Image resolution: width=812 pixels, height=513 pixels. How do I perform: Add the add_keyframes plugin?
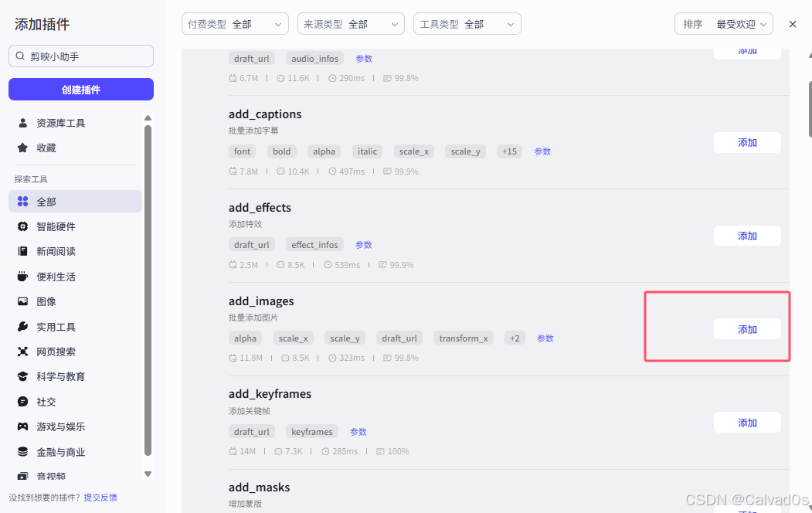pyautogui.click(x=747, y=423)
